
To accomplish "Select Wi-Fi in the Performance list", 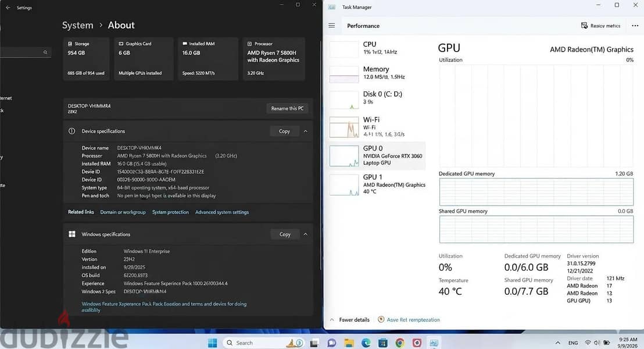I will tap(377, 127).
